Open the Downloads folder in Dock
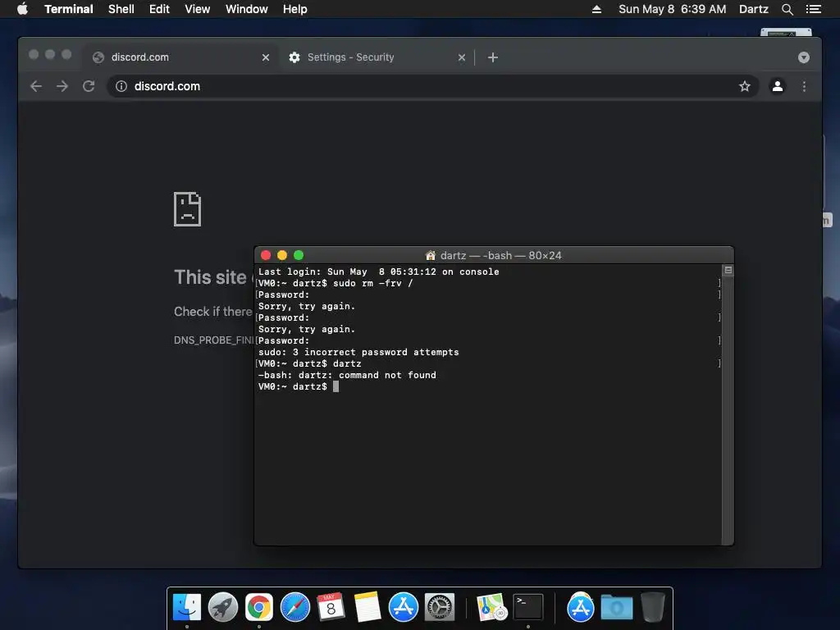This screenshot has height=630, width=840. 617,608
